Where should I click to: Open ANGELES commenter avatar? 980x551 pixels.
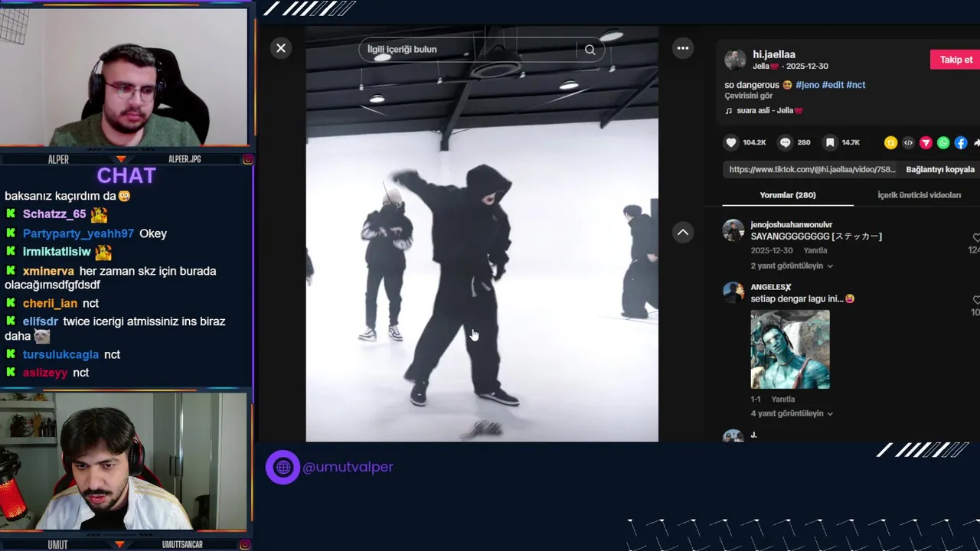tap(733, 292)
